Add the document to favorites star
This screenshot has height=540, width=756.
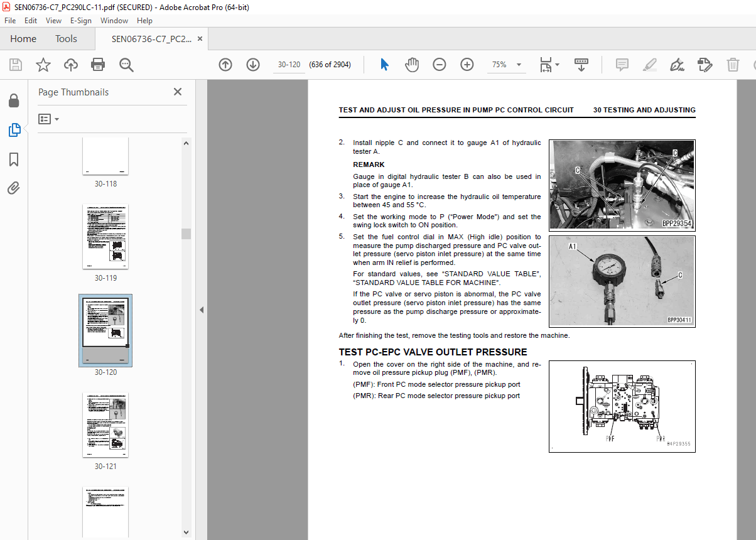[x=43, y=65]
